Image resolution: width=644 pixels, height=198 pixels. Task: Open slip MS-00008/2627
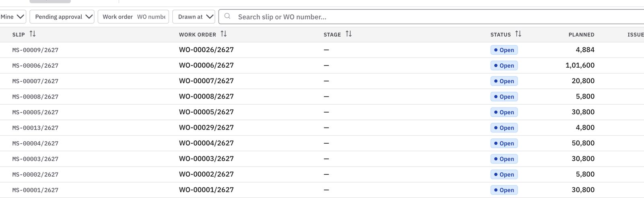(35, 97)
